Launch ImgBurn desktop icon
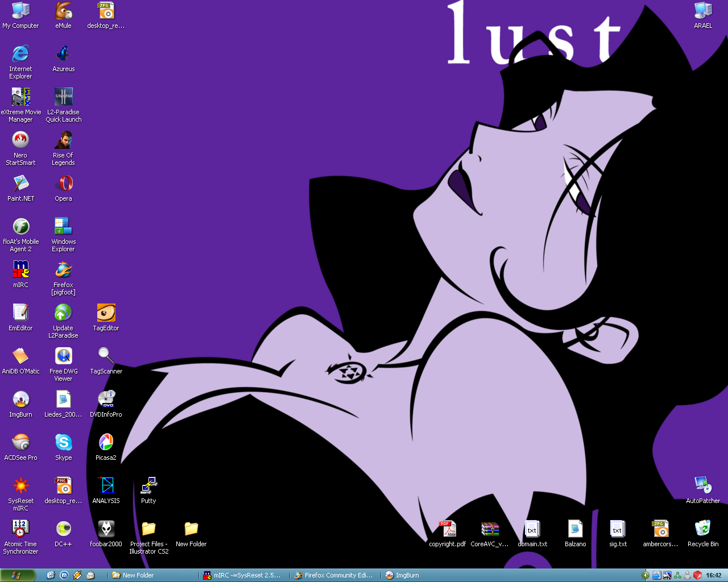The image size is (728, 582). pyautogui.click(x=20, y=404)
